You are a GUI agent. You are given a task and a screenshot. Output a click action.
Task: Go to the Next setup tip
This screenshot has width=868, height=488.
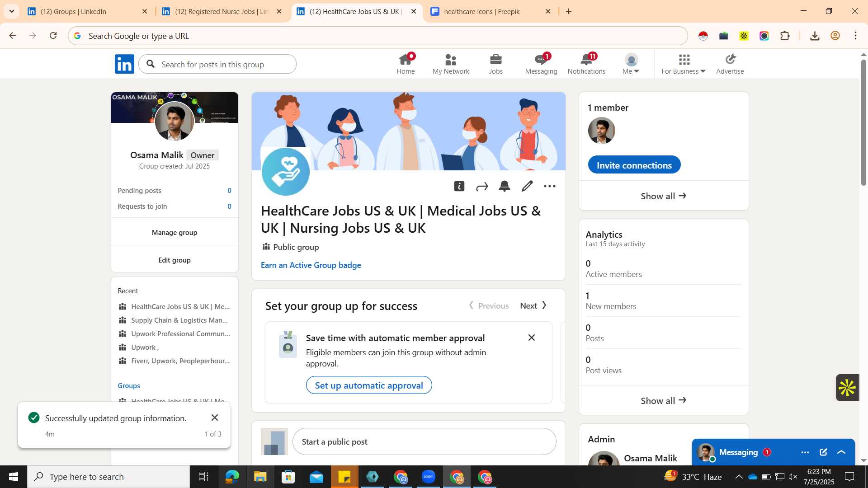point(533,305)
